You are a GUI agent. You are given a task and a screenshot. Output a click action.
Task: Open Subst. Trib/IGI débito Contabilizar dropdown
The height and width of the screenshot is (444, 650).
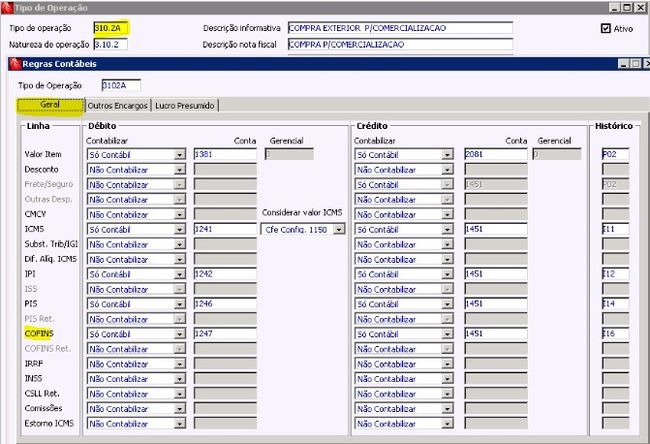click(179, 244)
